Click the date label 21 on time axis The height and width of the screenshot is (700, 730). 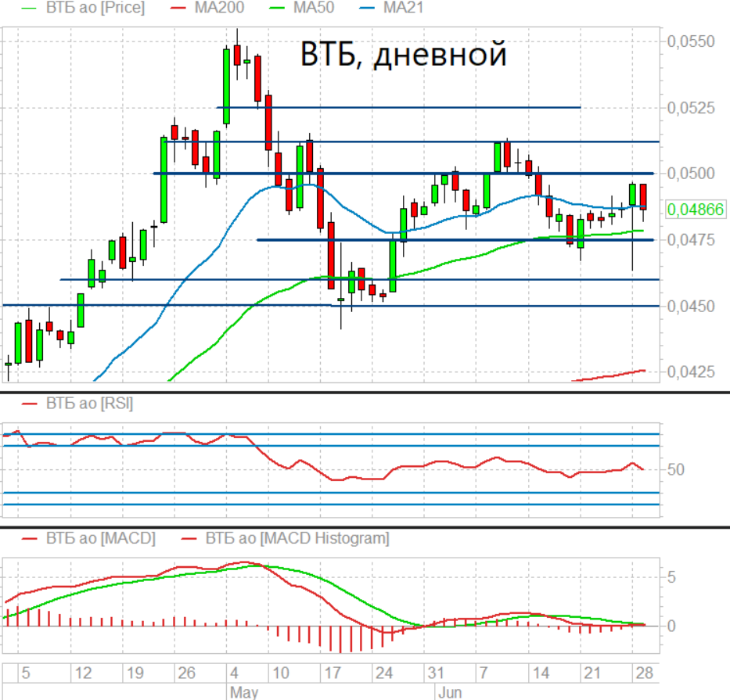click(x=592, y=673)
